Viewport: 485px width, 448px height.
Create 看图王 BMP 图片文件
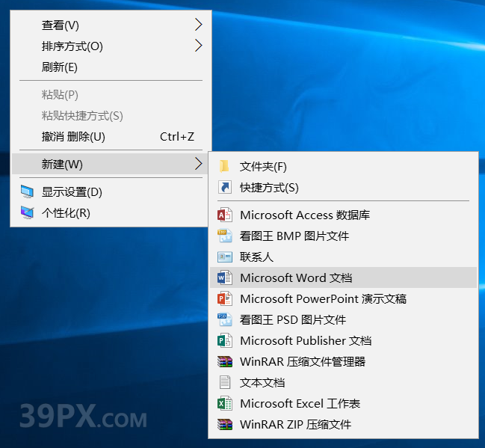tap(343, 236)
